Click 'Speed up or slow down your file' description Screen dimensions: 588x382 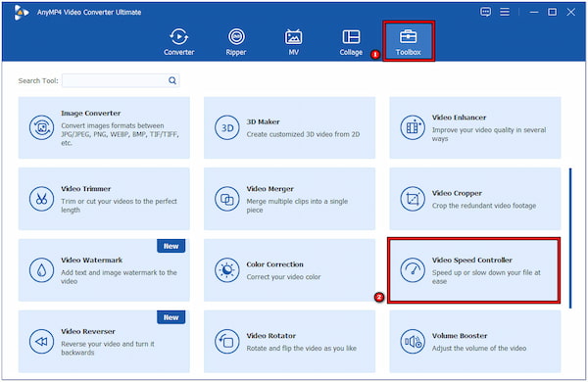pyautogui.click(x=486, y=276)
